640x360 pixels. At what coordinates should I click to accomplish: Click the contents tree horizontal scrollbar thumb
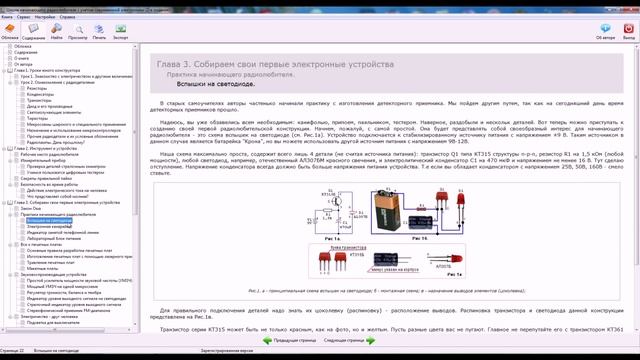(x=55, y=330)
